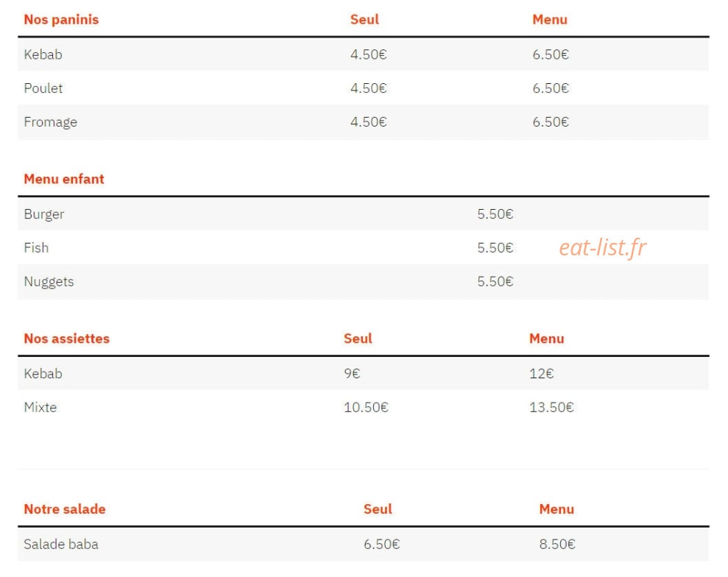Click the Poulet panini Seul price 4.50€
Viewport: 728px width, 577px height.
[368, 88]
